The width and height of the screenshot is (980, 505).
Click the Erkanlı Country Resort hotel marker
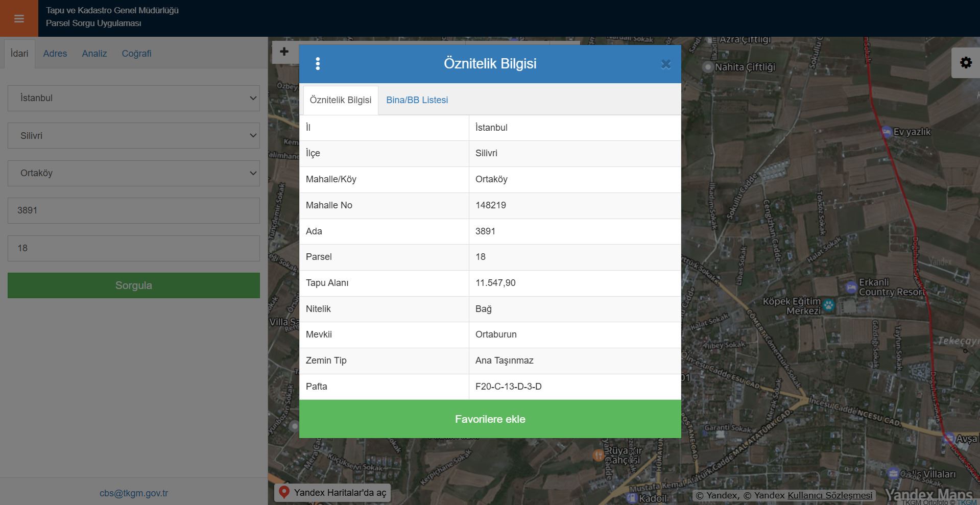click(851, 287)
